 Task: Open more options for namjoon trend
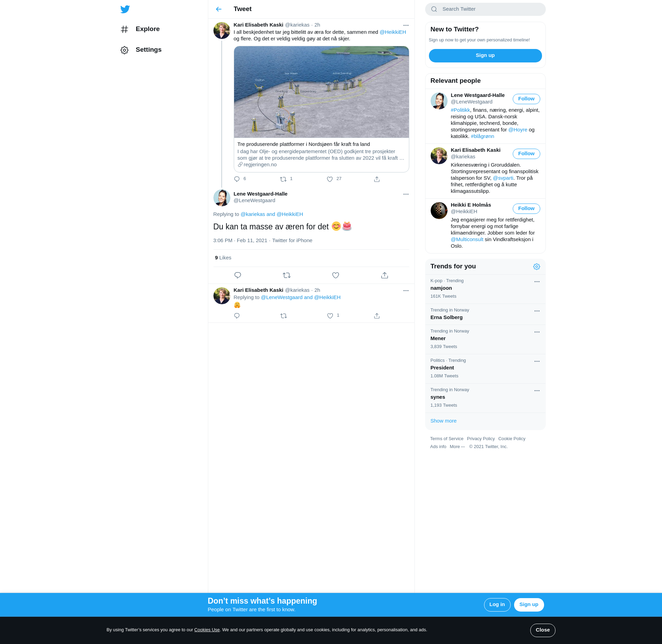tap(537, 282)
